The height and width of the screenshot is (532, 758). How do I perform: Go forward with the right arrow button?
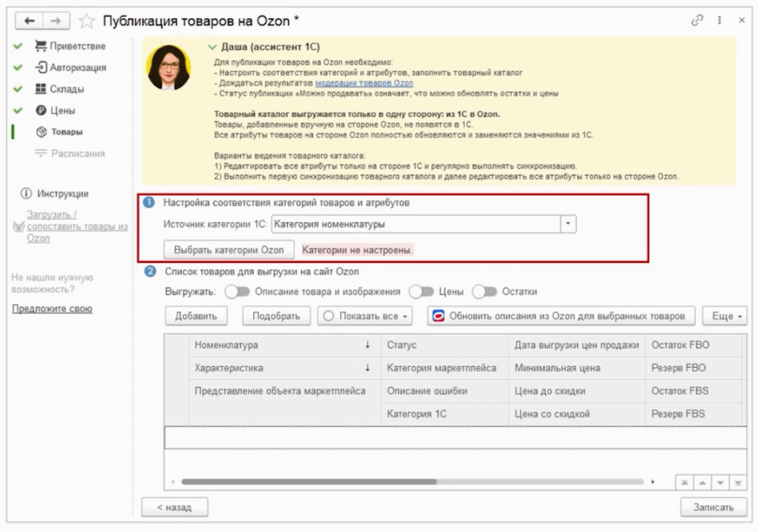(x=56, y=21)
